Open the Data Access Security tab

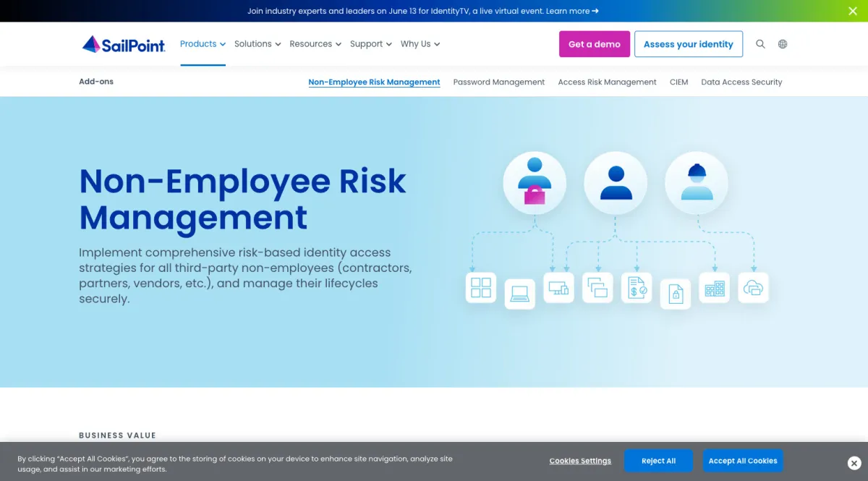tap(742, 82)
